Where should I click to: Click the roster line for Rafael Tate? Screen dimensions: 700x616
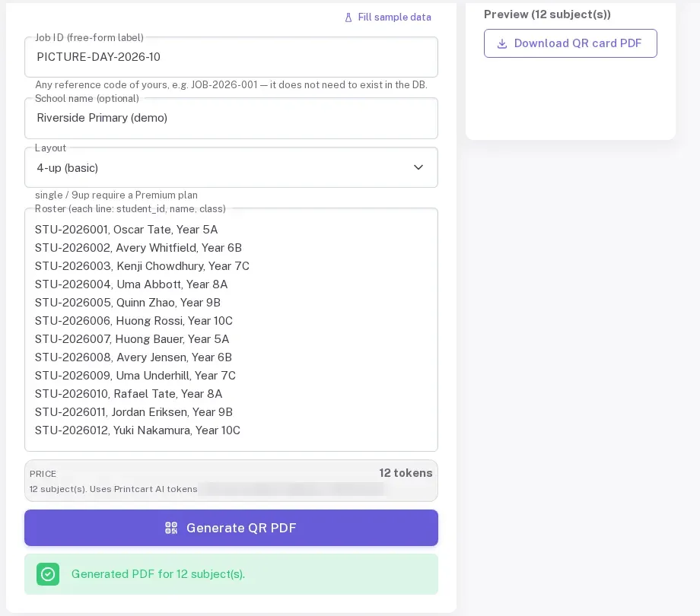coord(129,394)
